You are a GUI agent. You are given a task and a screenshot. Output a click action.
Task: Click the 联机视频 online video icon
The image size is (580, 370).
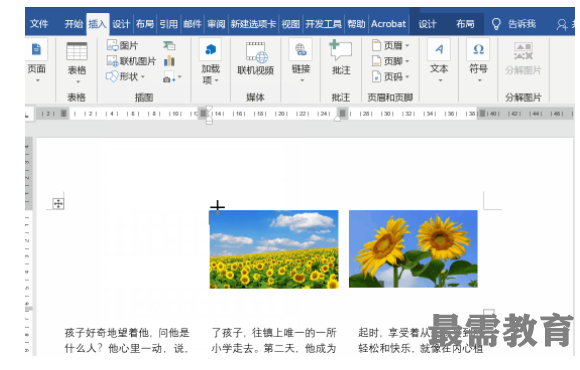(x=256, y=52)
